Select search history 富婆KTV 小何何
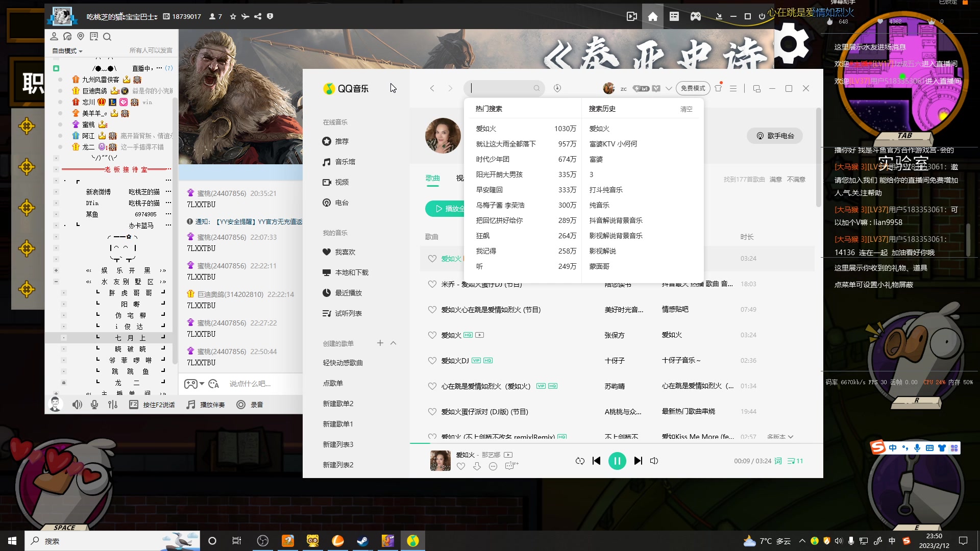980x551 pixels. tap(613, 144)
